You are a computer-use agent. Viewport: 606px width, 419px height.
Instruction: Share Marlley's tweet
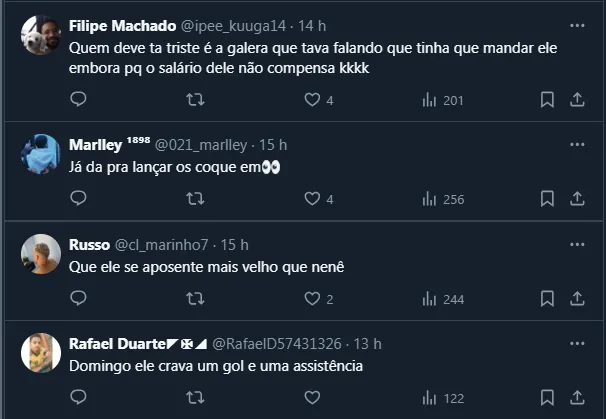(x=577, y=199)
